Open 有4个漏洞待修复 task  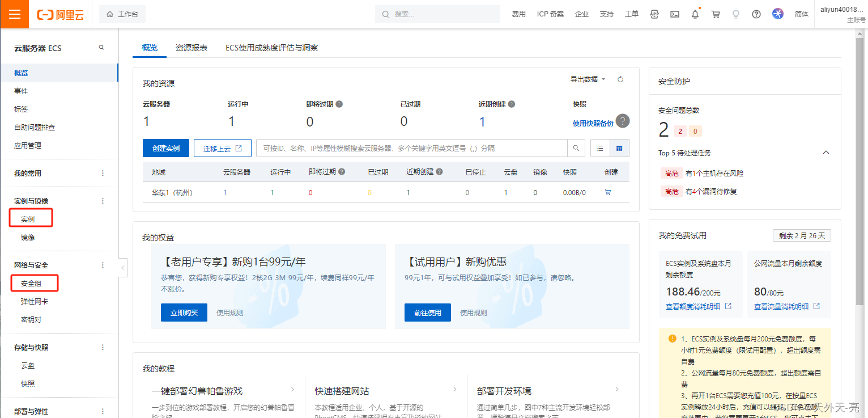(711, 192)
